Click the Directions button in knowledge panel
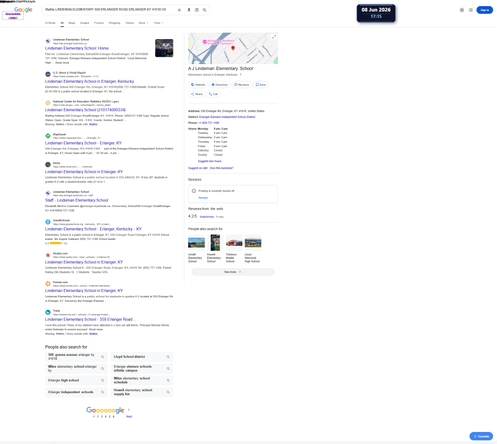The image size is (500, 444). (219, 85)
